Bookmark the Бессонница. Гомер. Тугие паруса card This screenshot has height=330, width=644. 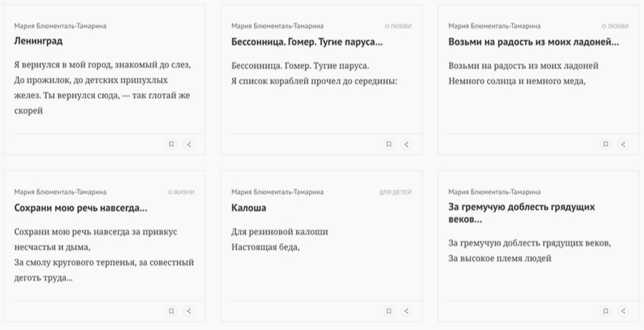pos(389,145)
